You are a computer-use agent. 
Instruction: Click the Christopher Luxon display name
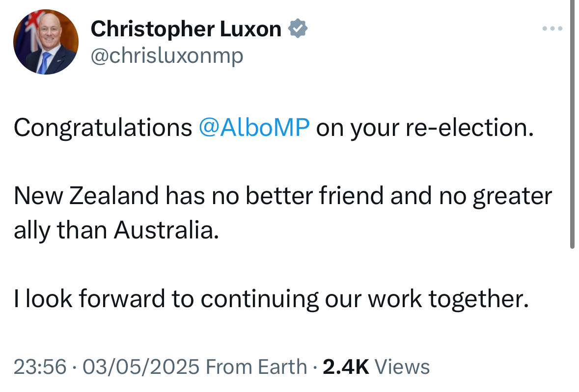[x=186, y=29]
